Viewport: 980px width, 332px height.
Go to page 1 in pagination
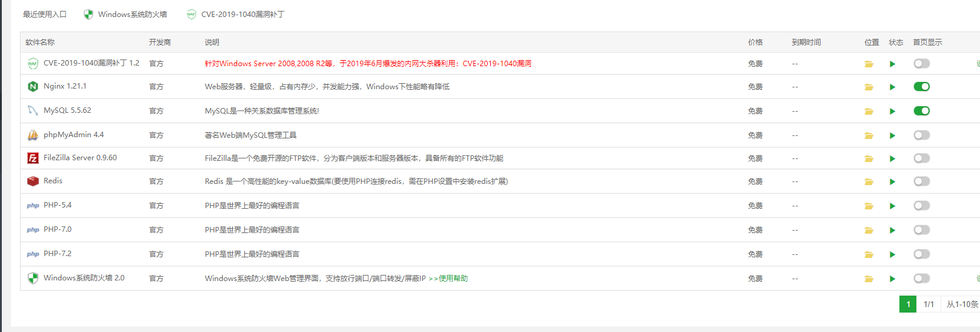(908, 304)
